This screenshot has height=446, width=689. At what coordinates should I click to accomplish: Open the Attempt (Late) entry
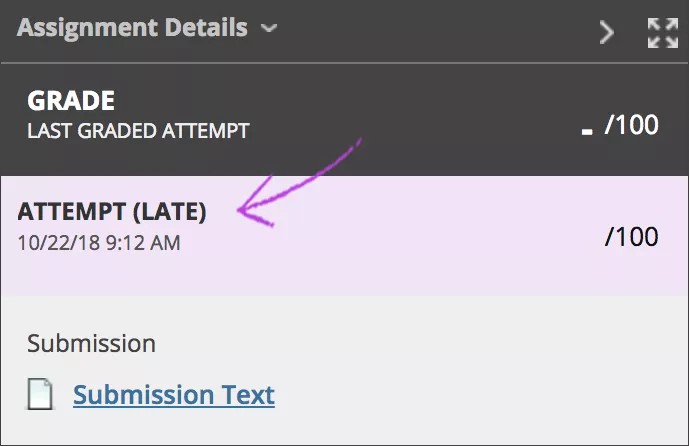[x=112, y=211]
